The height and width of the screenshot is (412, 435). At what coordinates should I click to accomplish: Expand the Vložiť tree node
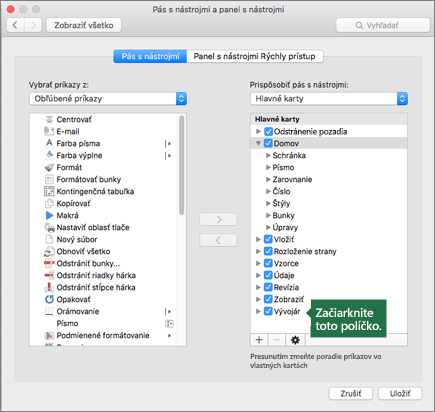258,239
